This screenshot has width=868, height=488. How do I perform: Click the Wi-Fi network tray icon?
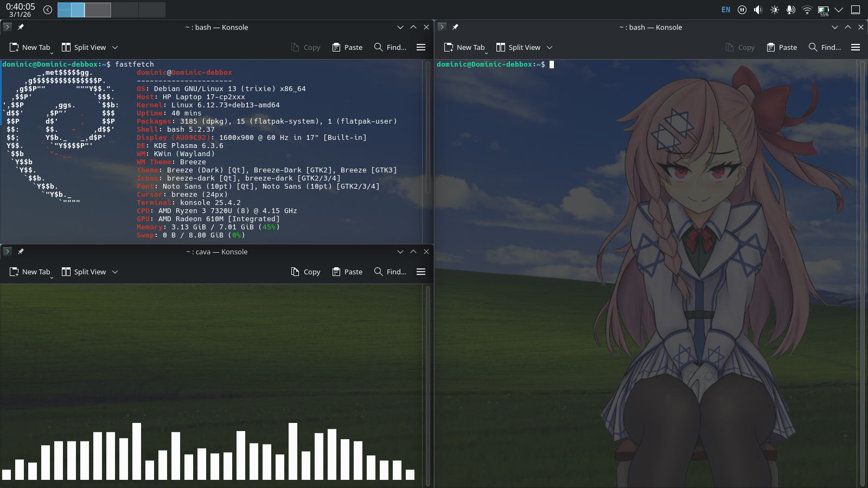tap(807, 10)
